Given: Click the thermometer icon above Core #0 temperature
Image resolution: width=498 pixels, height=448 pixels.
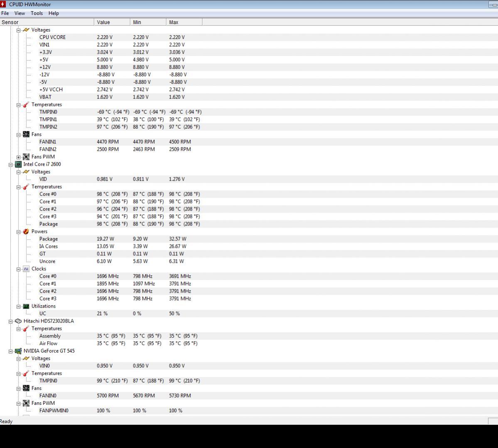Looking at the screenshot, I should click(x=26, y=187).
